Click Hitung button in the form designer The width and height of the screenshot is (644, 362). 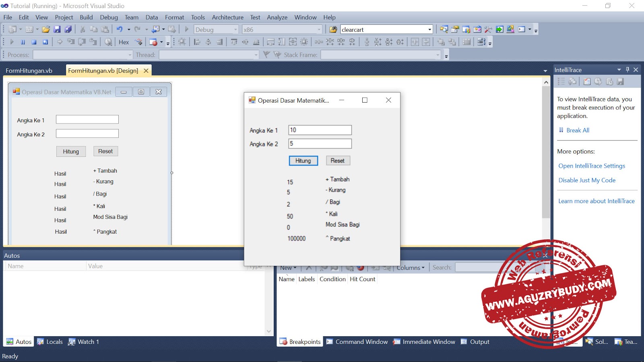pos(71,151)
